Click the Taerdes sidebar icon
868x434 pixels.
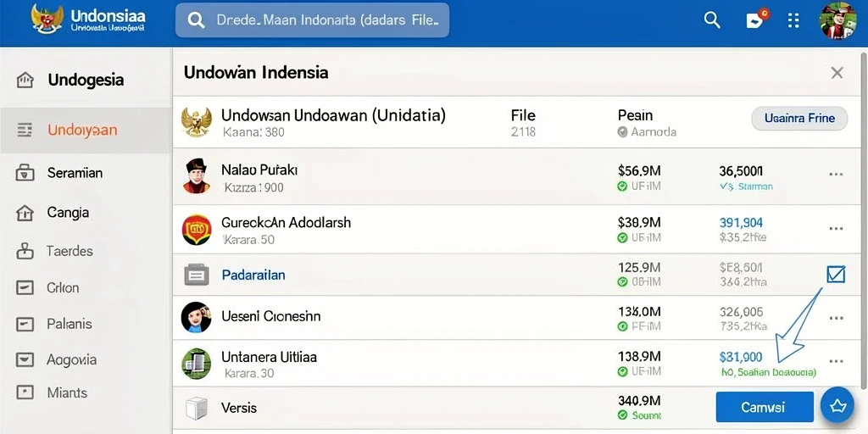[x=25, y=251]
